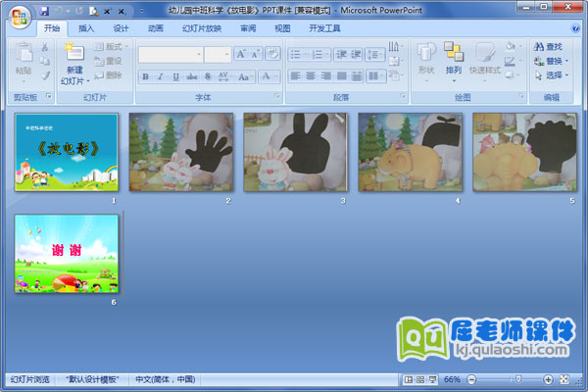Switch to Animations (动画) tab
Screen dimensions: 588x392
[x=155, y=28]
